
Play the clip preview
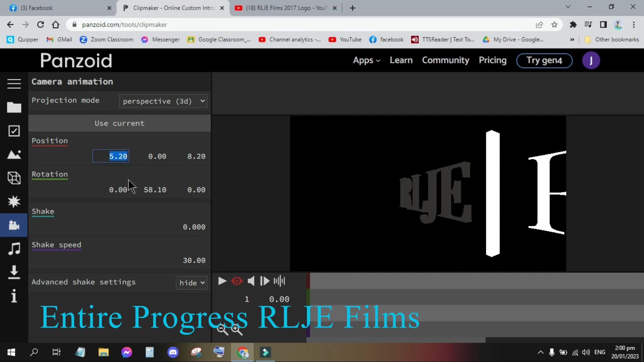point(222,281)
